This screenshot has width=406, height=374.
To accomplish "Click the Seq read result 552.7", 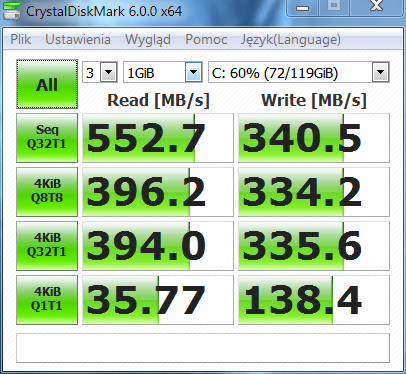I will pos(158,138).
